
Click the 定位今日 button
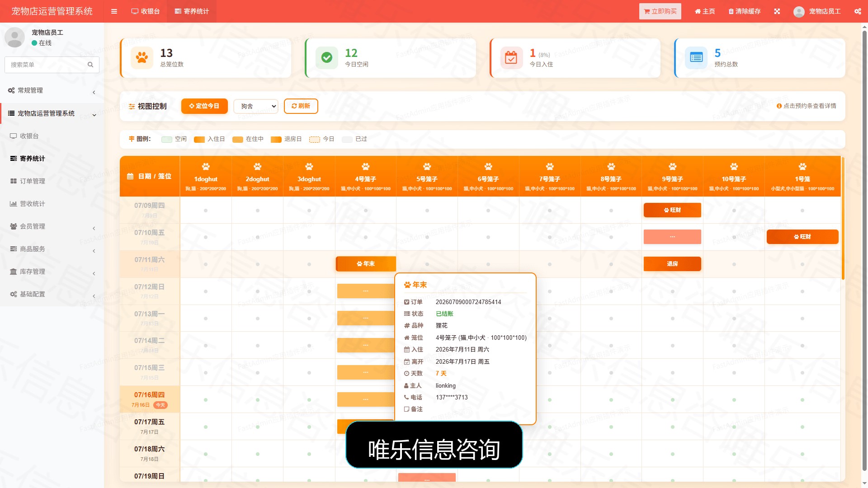[x=204, y=106]
